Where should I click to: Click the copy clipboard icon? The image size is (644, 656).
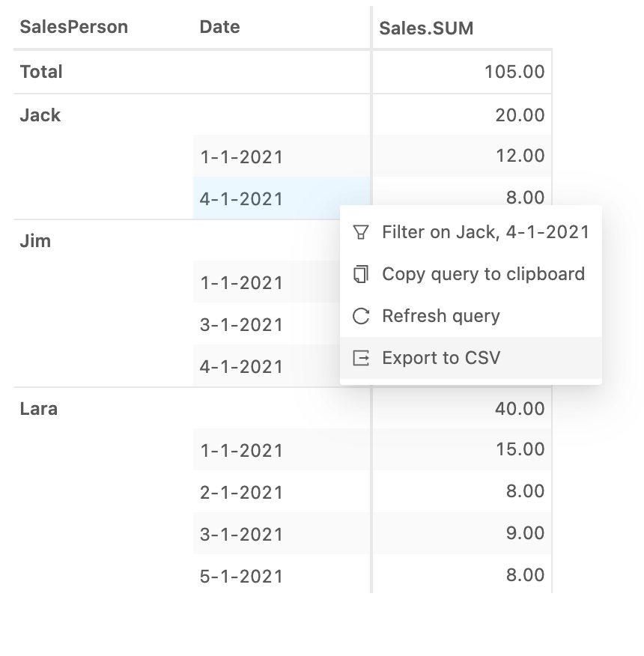tap(361, 274)
